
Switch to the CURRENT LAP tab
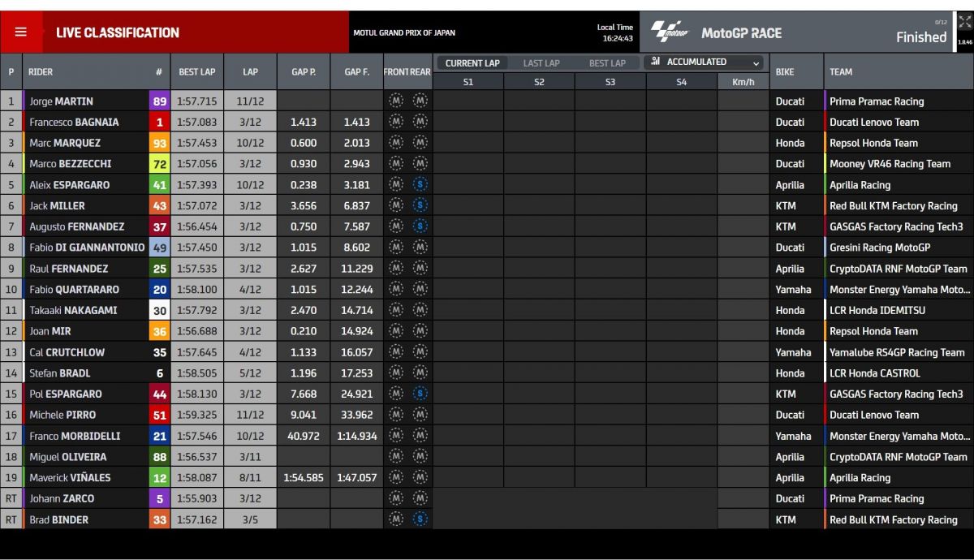[472, 62]
